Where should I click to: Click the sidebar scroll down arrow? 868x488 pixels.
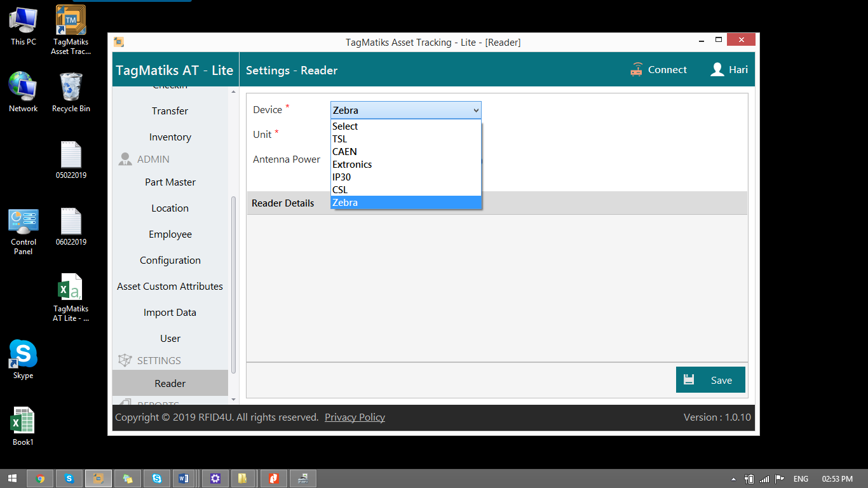233,400
